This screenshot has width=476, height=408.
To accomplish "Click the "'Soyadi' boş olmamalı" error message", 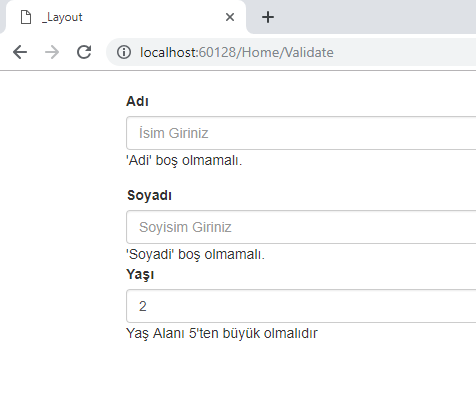I will (x=195, y=254).
